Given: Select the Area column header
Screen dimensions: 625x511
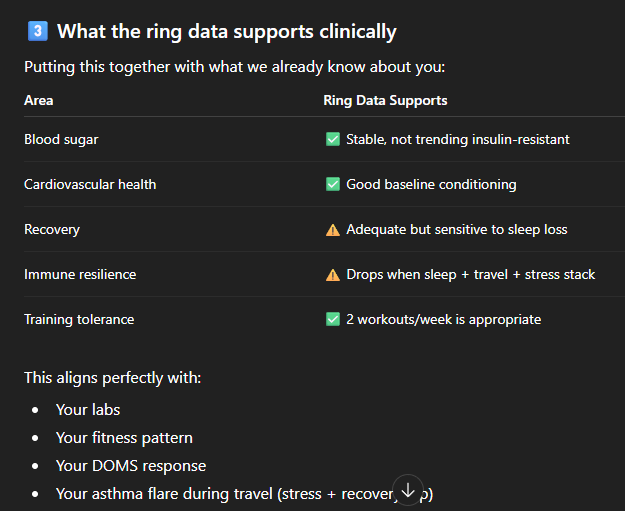Looking at the screenshot, I should [x=39, y=100].
